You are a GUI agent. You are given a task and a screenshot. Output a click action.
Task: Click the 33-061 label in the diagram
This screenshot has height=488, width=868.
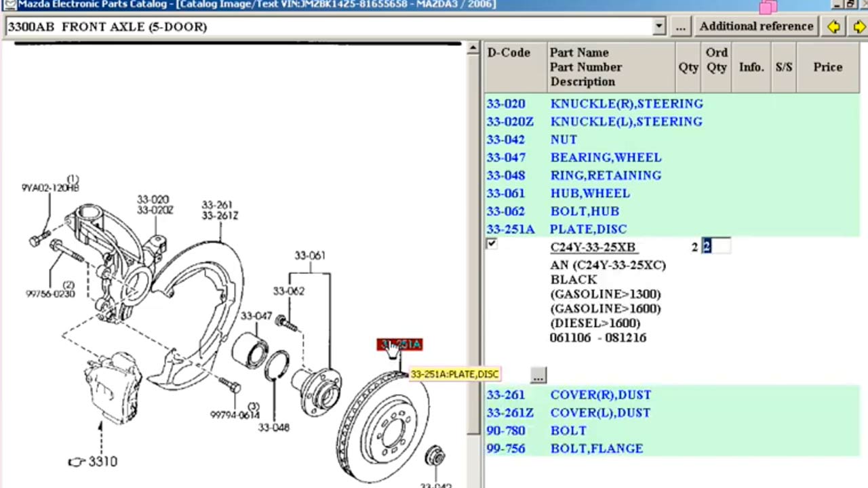coord(310,256)
